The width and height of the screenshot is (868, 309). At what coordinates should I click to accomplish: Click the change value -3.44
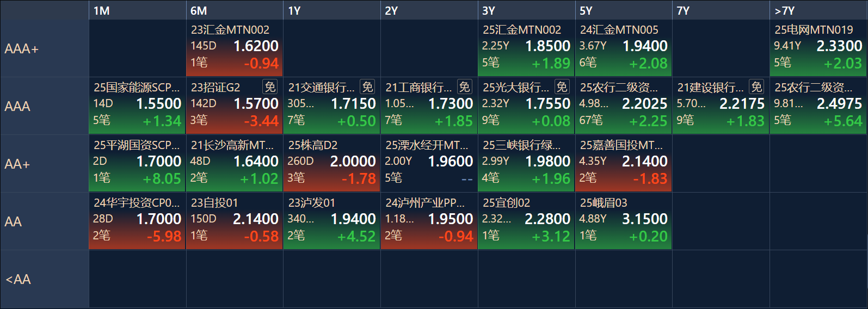tap(261, 121)
